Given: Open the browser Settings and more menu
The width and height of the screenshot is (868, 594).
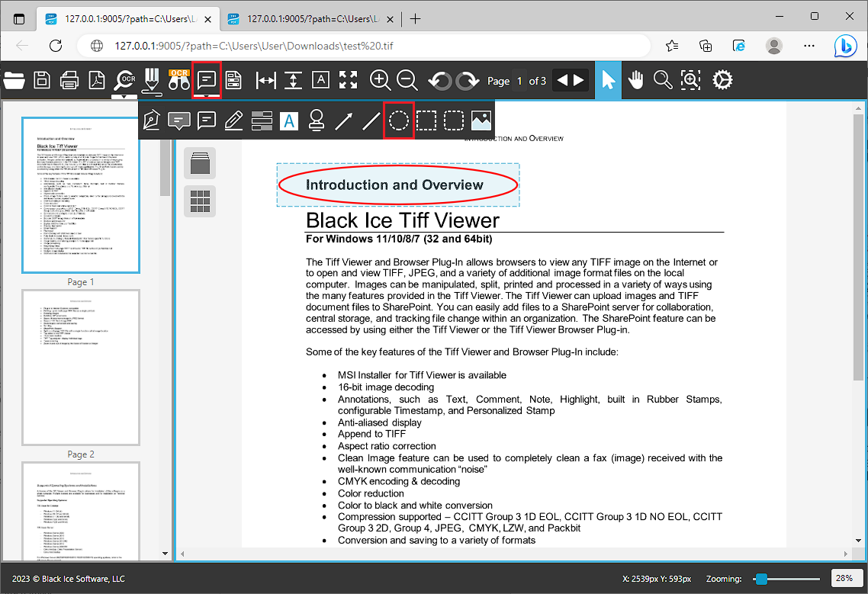Looking at the screenshot, I should click(809, 46).
